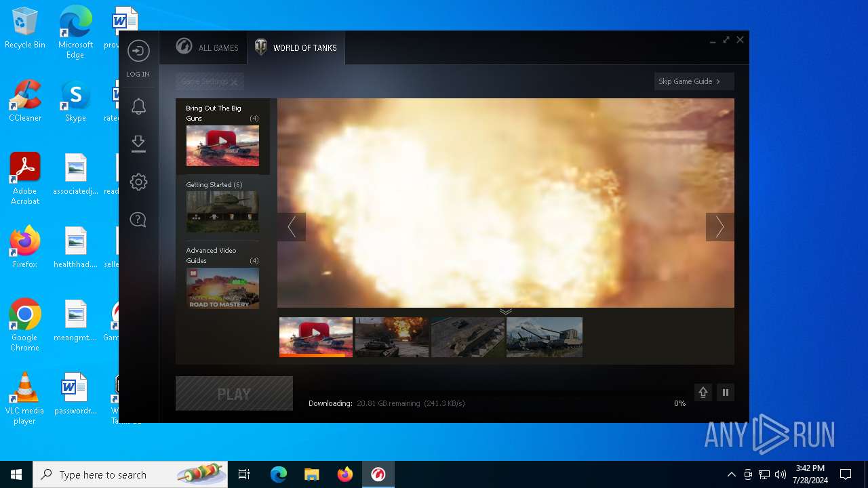Open VLC media player desktop shortcut
868x488 pixels.
pos(25,399)
